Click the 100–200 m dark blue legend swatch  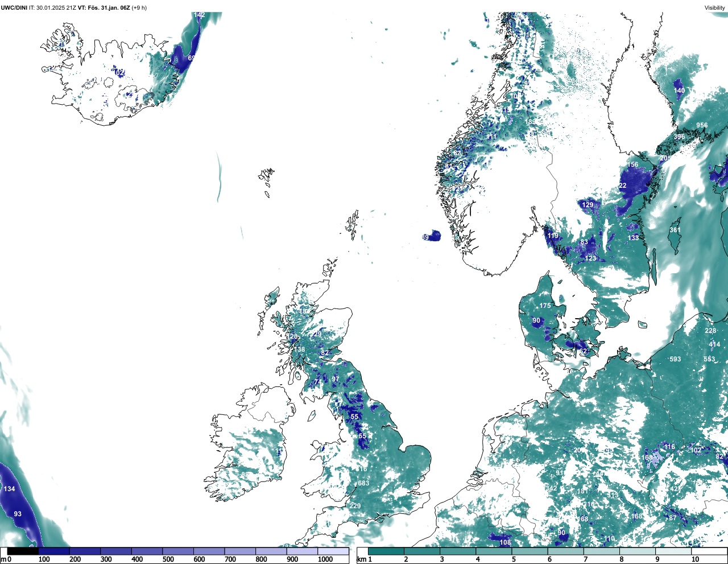[54, 551]
